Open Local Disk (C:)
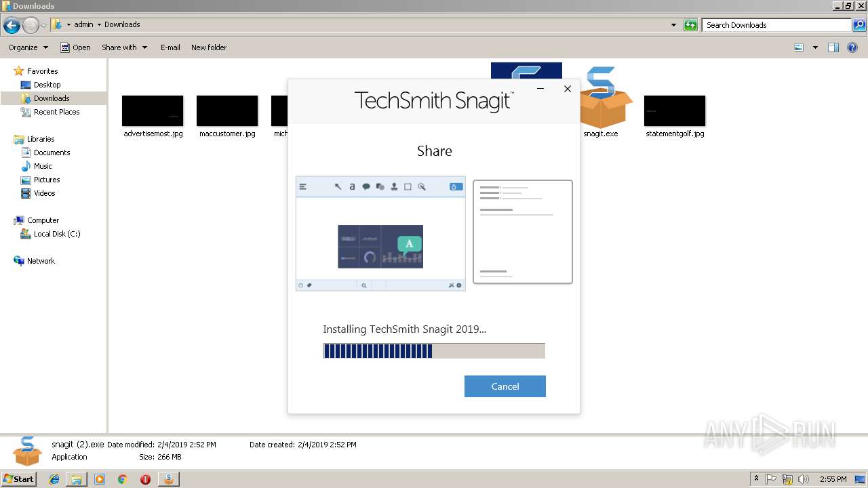The height and width of the screenshot is (488, 868). (x=57, y=234)
